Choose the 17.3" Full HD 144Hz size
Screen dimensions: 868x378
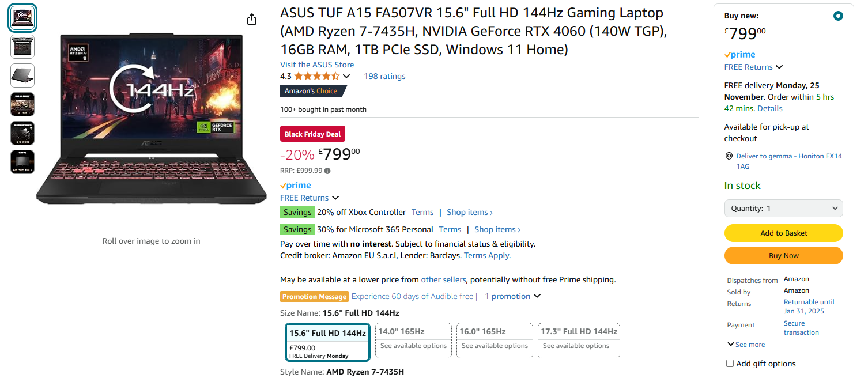pos(579,340)
